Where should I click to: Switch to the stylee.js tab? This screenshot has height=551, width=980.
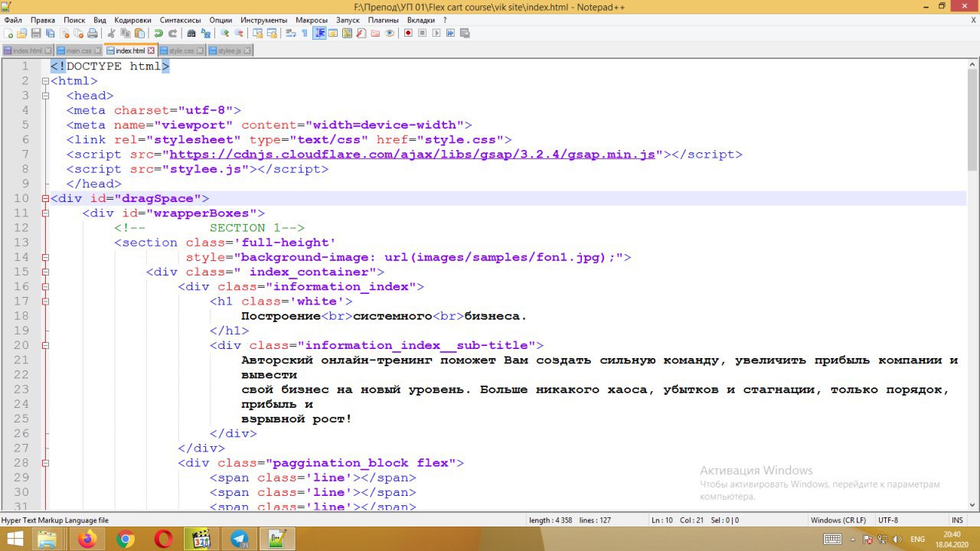(x=229, y=51)
